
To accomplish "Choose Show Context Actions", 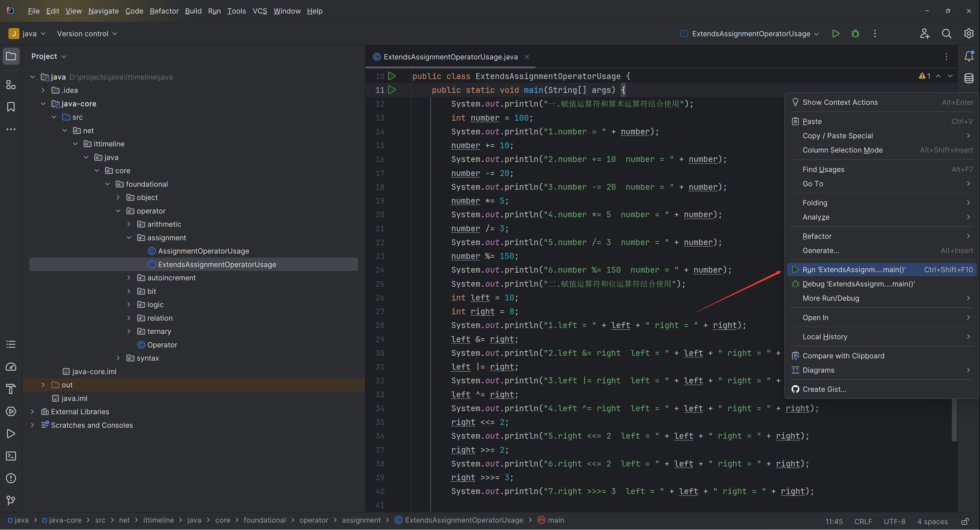I will pyautogui.click(x=882, y=102).
